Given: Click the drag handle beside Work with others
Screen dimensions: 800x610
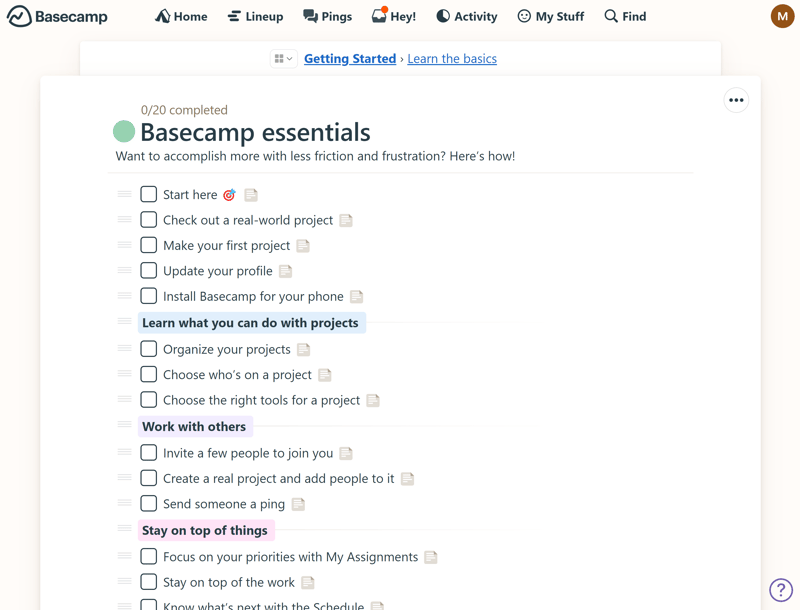Looking at the screenshot, I should [x=124, y=424].
